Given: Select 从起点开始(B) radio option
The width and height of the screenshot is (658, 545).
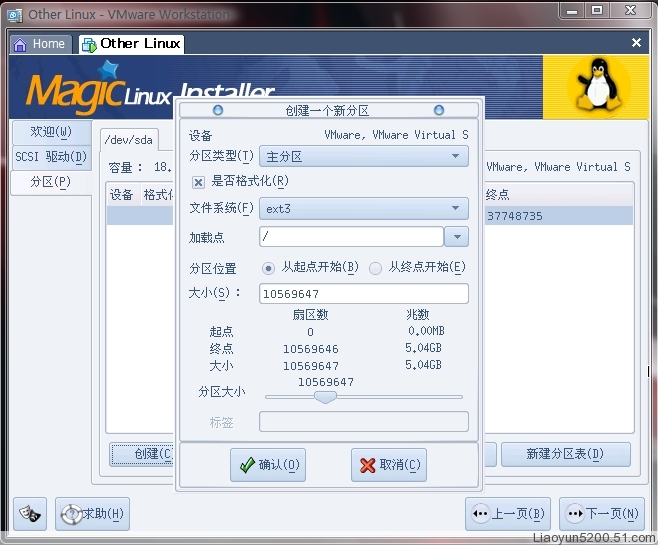Looking at the screenshot, I should click(269, 268).
